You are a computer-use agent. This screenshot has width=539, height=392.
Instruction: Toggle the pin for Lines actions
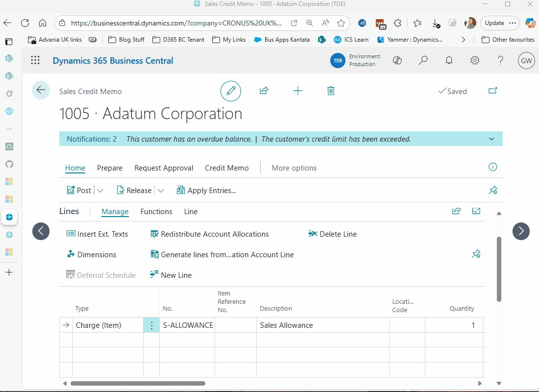[x=476, y=254]
